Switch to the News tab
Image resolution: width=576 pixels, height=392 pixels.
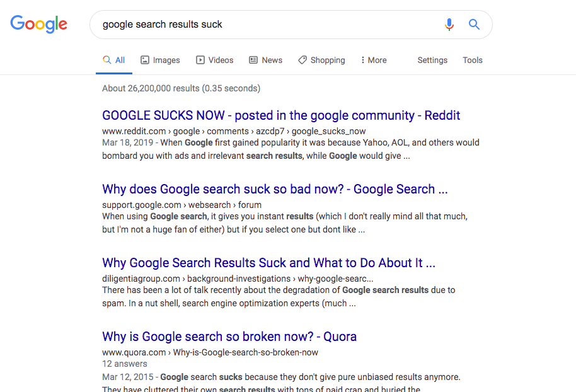point(271,60)
